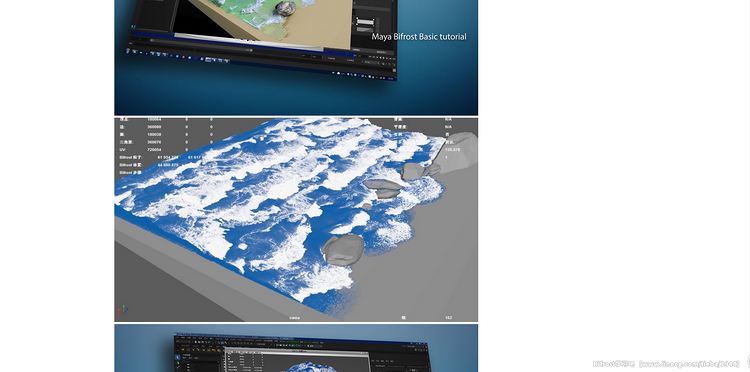Select the big boulder at viewport's upper right
Image resolution: width=750 pixels, height=372 pixels.
(457, 152)
